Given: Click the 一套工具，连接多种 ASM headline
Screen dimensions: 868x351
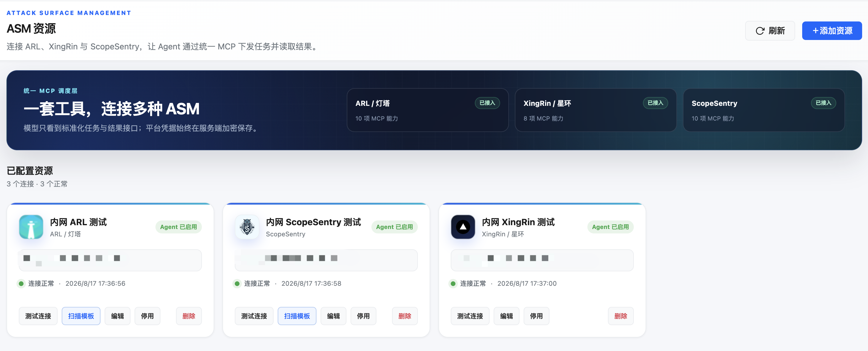Looking at the screenshot, I should coord(112,108).
